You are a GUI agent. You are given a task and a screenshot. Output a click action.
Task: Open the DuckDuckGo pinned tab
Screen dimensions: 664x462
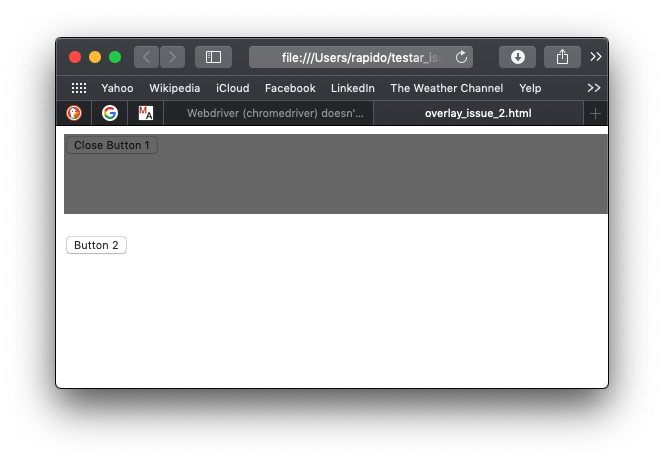(74, 113)
